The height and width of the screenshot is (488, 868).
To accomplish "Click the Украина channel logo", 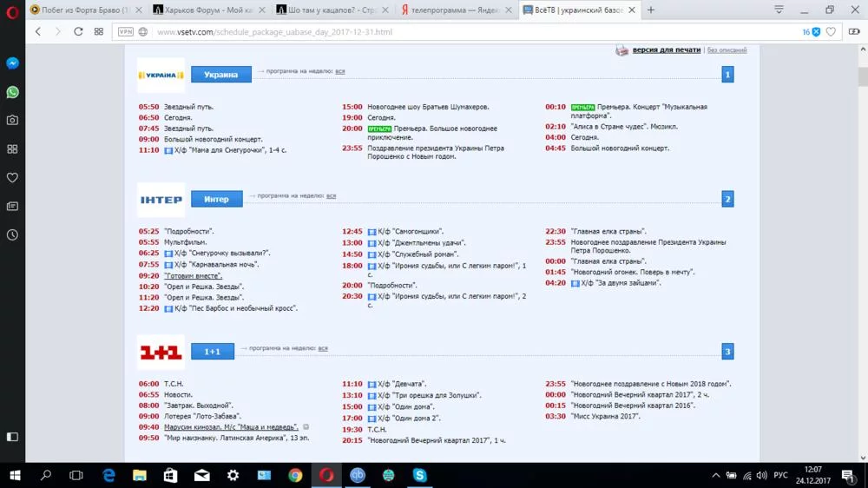I will click(x=161, y=75).
